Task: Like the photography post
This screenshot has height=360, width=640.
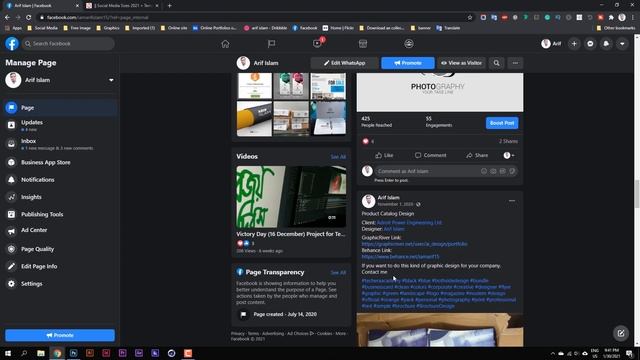Action: (384, 155)
